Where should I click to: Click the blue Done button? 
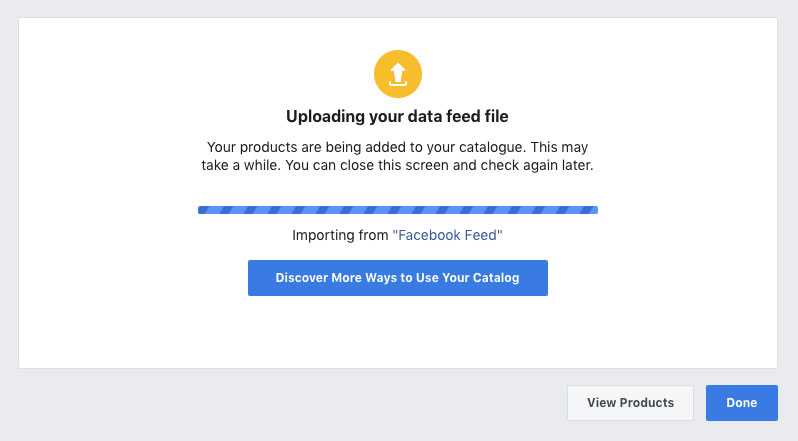(742, 402)
